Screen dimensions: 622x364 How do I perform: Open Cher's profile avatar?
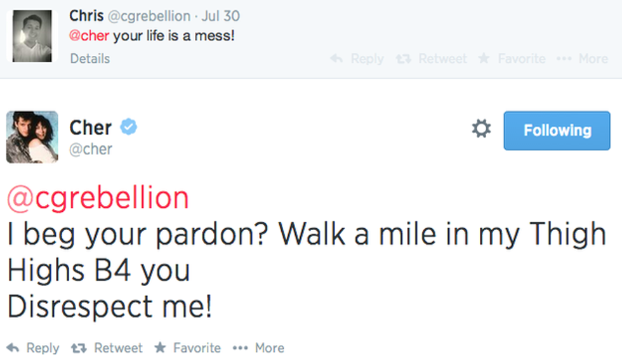[32, 136]
